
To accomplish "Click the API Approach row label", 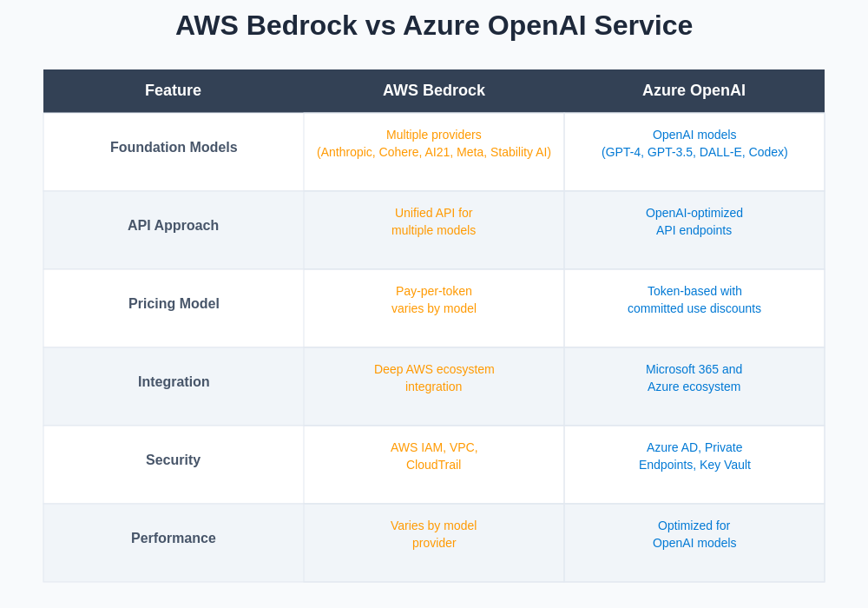I will 174,226.
